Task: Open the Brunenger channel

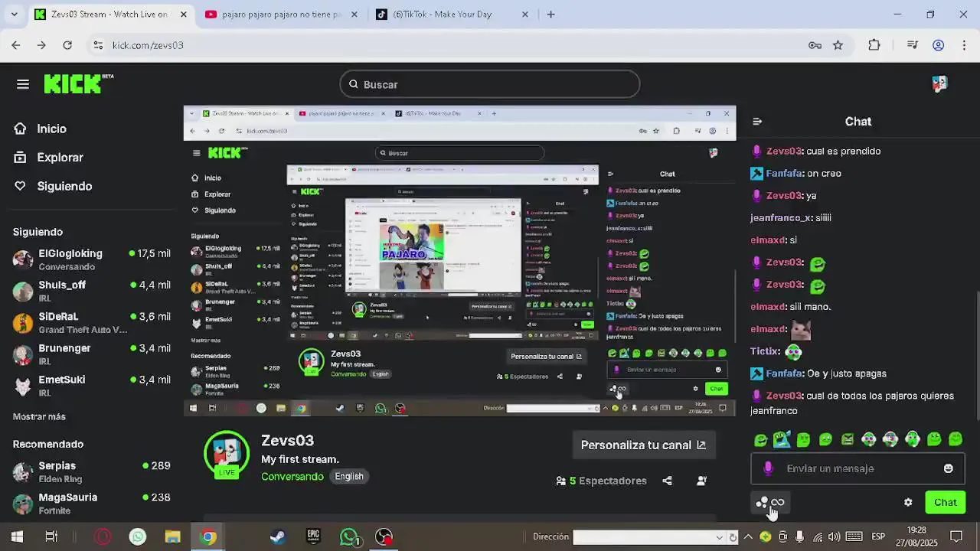Action: tap(92, 354)
